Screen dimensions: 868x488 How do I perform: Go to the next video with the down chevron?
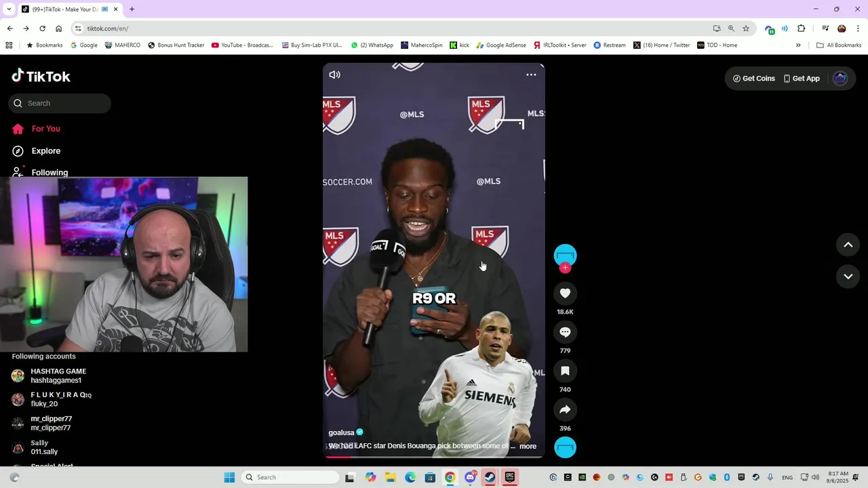tap(848, 277)
